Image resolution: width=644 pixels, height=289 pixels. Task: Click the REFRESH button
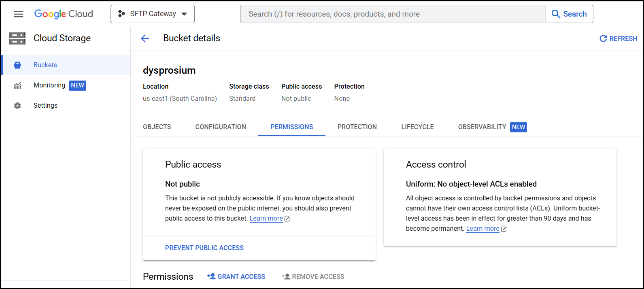click(618, 38)
